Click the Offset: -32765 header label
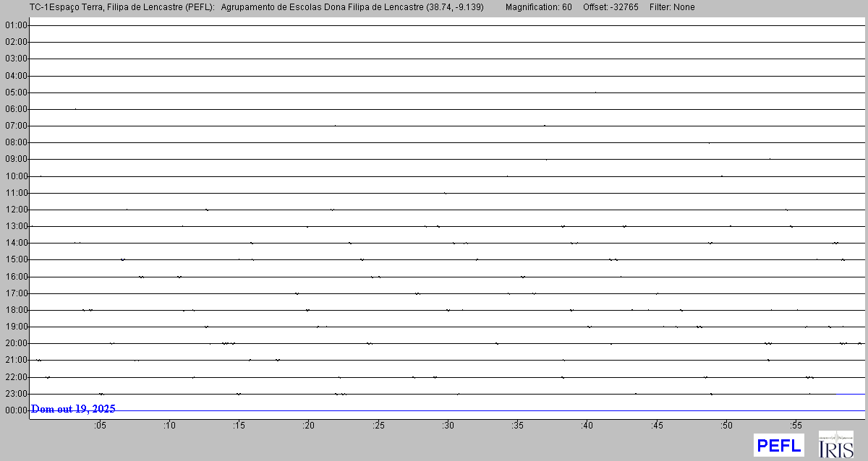 [x=610, y=7]
